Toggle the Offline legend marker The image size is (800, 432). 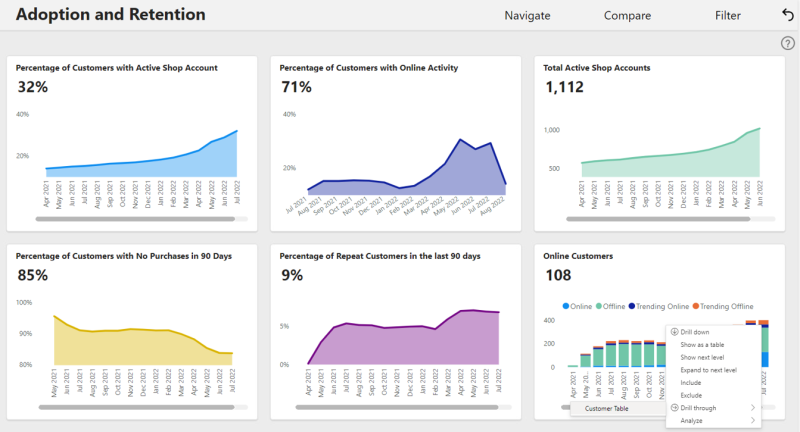(598, 306)
